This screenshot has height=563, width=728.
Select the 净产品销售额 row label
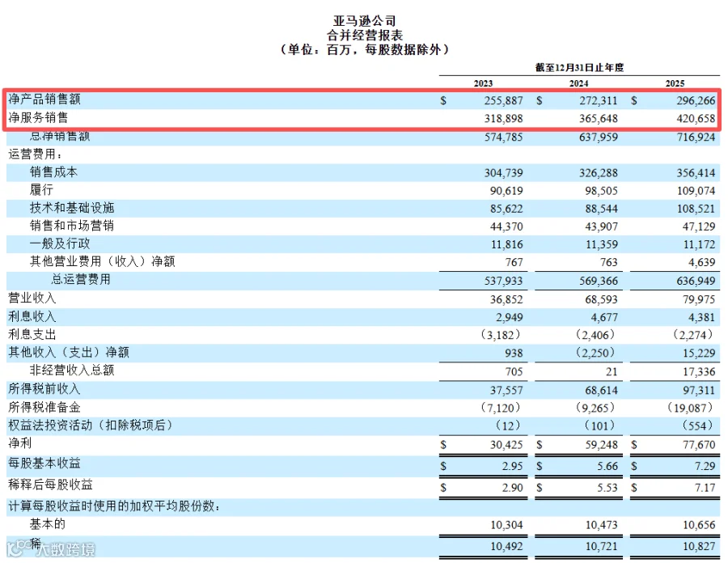point(44,99)
